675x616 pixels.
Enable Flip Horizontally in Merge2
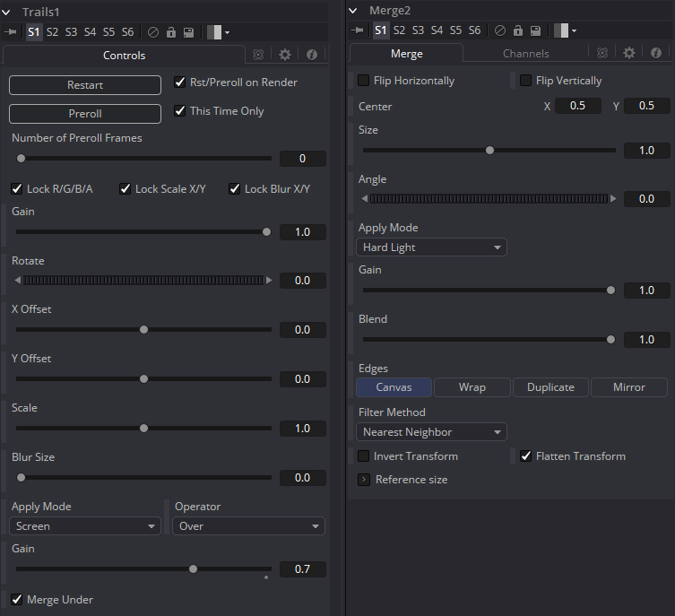point(363,80)
